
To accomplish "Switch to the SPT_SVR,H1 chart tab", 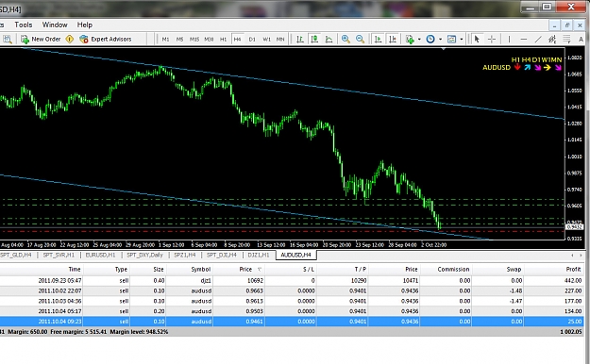I will click(x=59, y=255).
